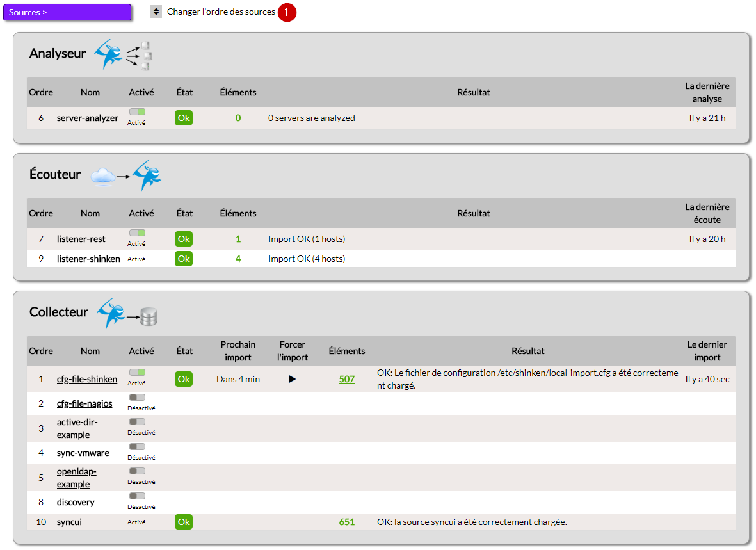Image resolution: width=756 pixels, height=550 pixels.
Task: Click the Collecteur ninja-to-database icon
Action: click(x=127, y=314)
